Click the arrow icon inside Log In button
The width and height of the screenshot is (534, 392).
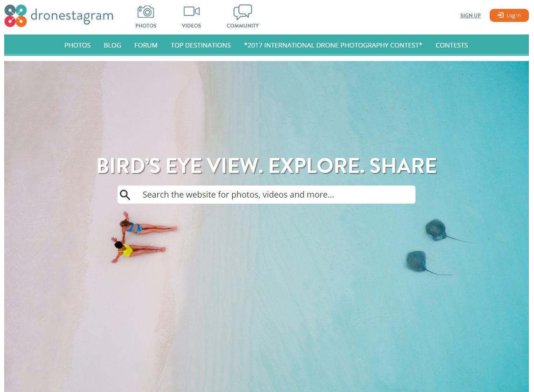tap(500, 15)
